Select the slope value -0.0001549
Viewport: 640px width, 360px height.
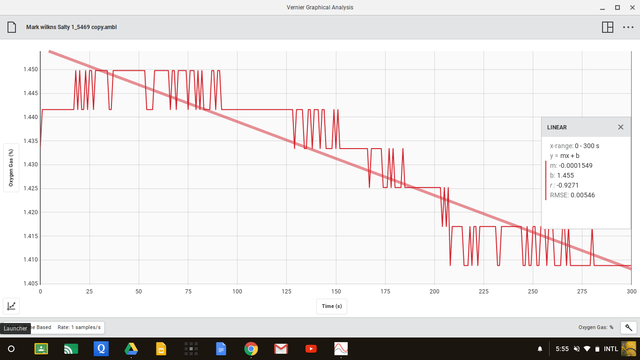tap(576, 166)
